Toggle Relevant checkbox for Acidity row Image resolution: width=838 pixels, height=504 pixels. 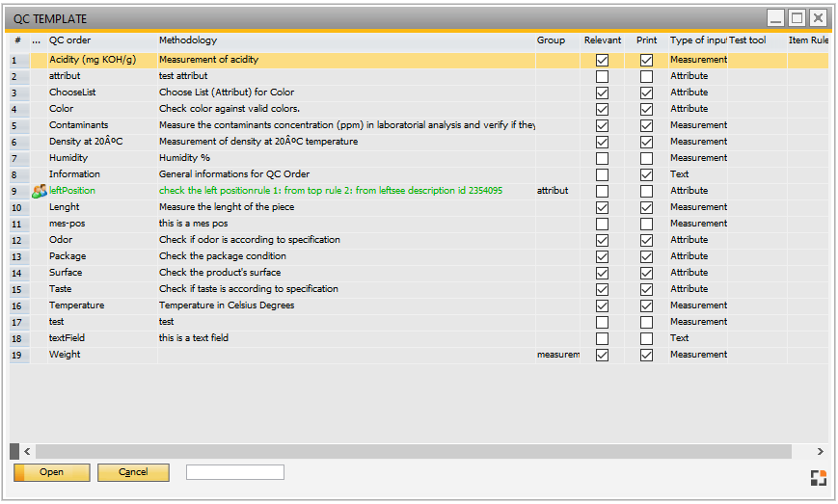602,60
